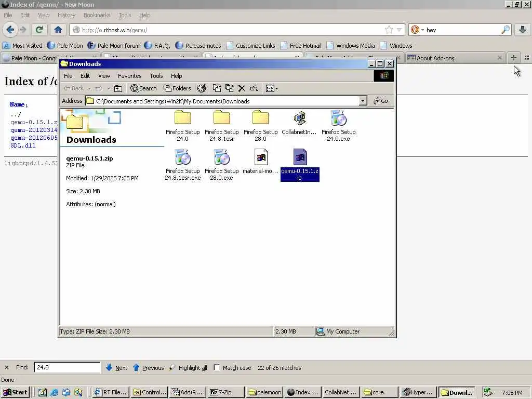Select Firefox Setup 24.0.exe file

click(338, 126)
